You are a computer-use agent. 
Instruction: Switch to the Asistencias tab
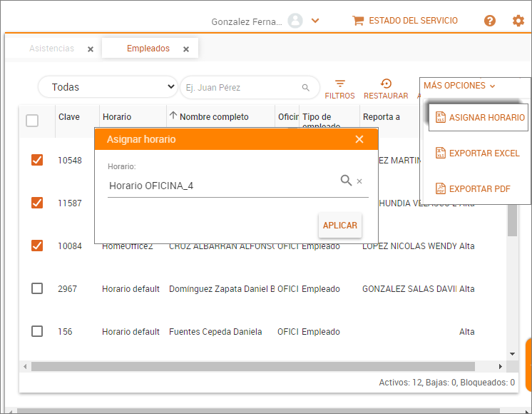(52, 49)
